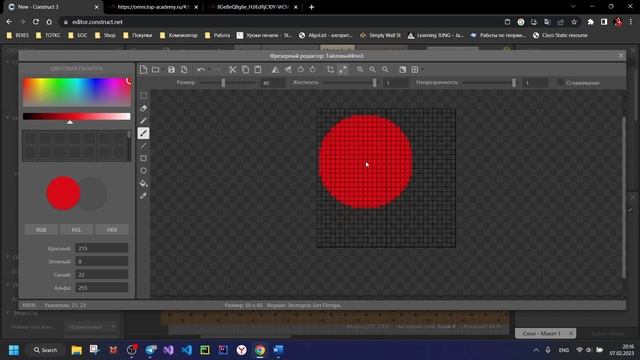The width and height of the screenshot is (640, 360).
Task: Click the Flip vertically icon
Action: tap(288, 70)
